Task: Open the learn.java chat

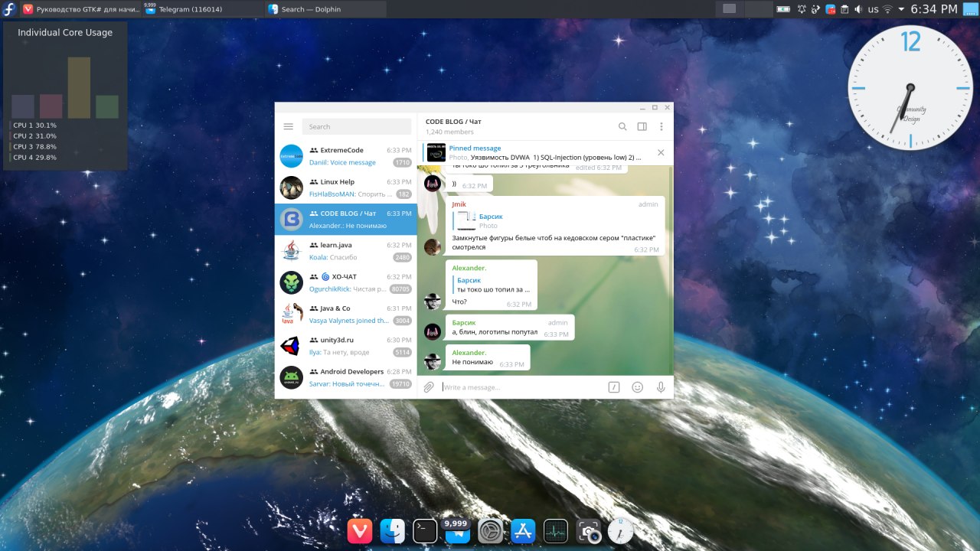Action: (x=345, y=251)
